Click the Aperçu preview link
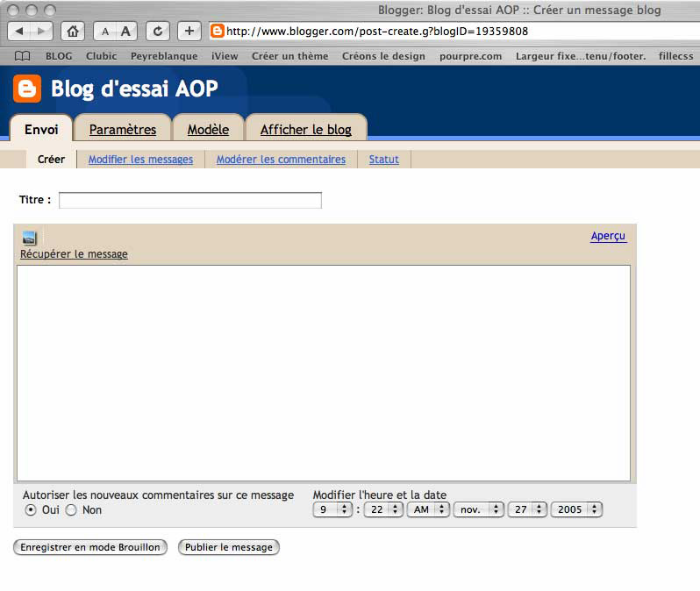 pos(609,236)
